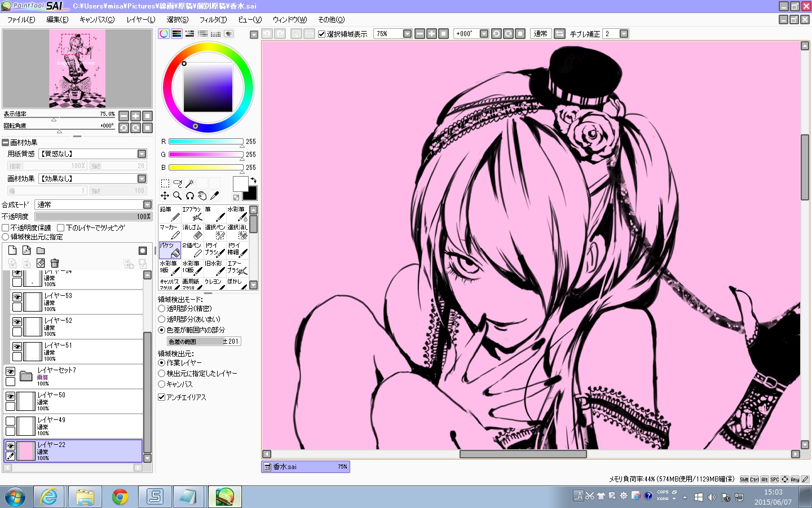Select the Move layer tool
Viewport: 812px width, 508px height.
(x=165, y=196)
